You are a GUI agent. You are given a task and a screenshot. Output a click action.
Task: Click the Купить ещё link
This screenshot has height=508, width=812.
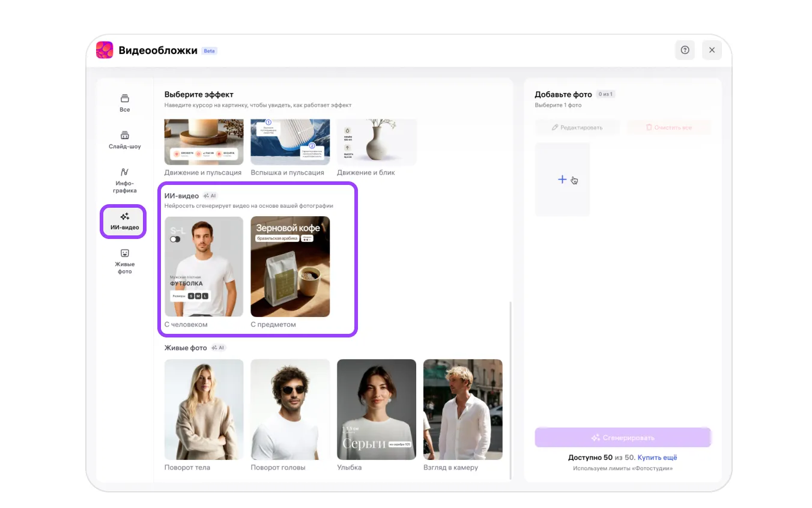tap(657, 458)
